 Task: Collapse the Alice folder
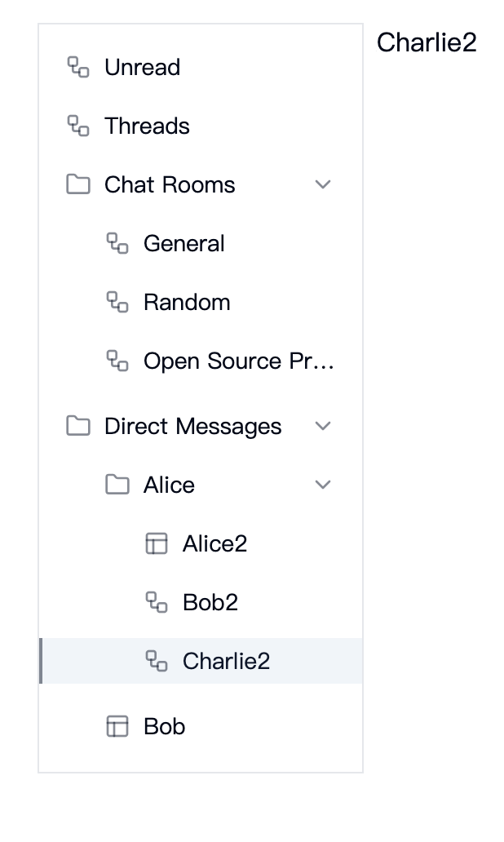(x=323, y=485)
